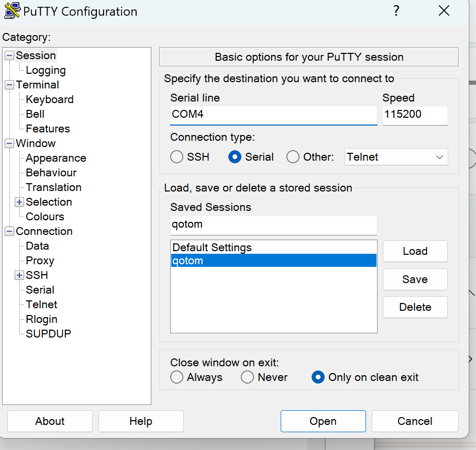
Task: Select Default Settings in saved sessions list
Action: (212, 248)
